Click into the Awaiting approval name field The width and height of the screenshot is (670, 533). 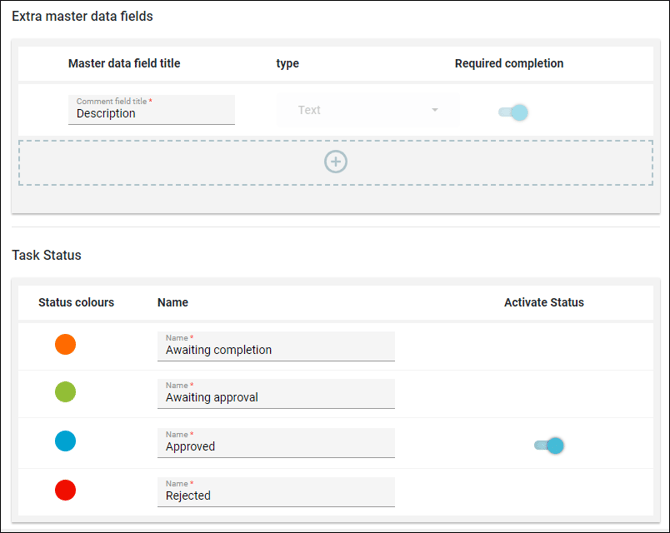[x=276, y=397]
